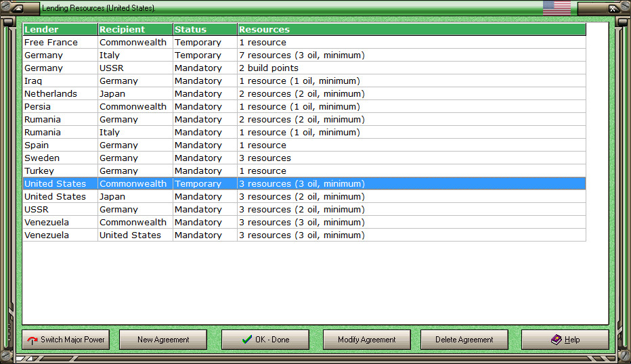Select the Germany to USSR agreement row
631x364 pixels.
pos(304,68)
